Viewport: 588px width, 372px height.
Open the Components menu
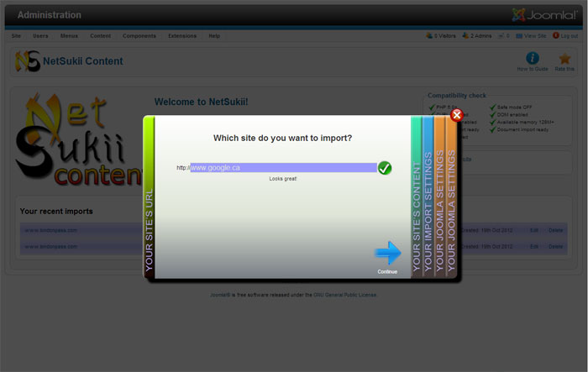(x=139, y=36)
